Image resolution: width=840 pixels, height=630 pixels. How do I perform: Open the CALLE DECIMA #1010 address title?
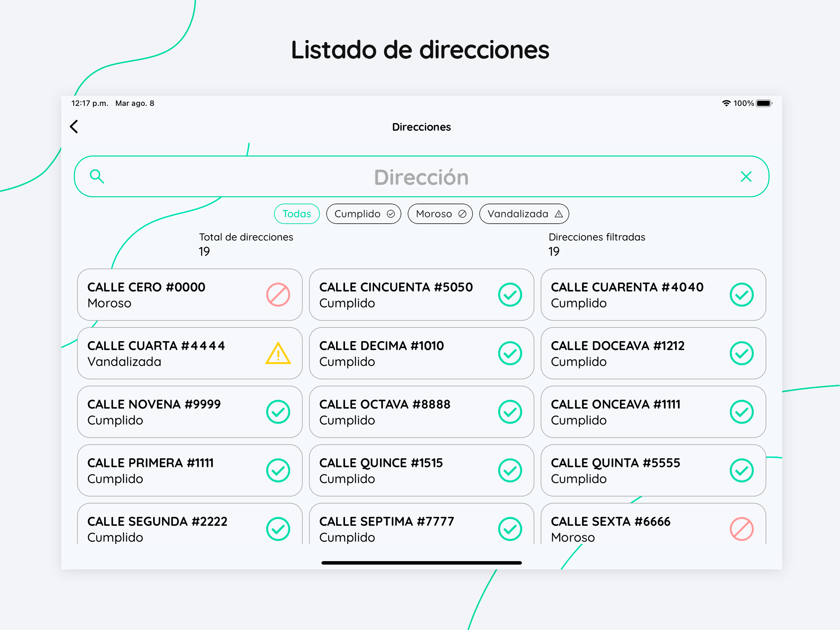381,346
